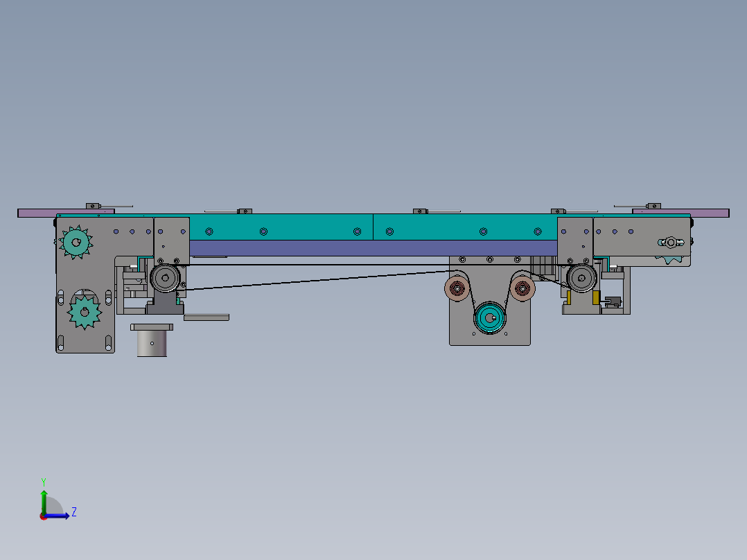This screenshot has width=747, height=560.
Task: Pick the left gray timing belt pulley
Action: click(x=166, y=278)
